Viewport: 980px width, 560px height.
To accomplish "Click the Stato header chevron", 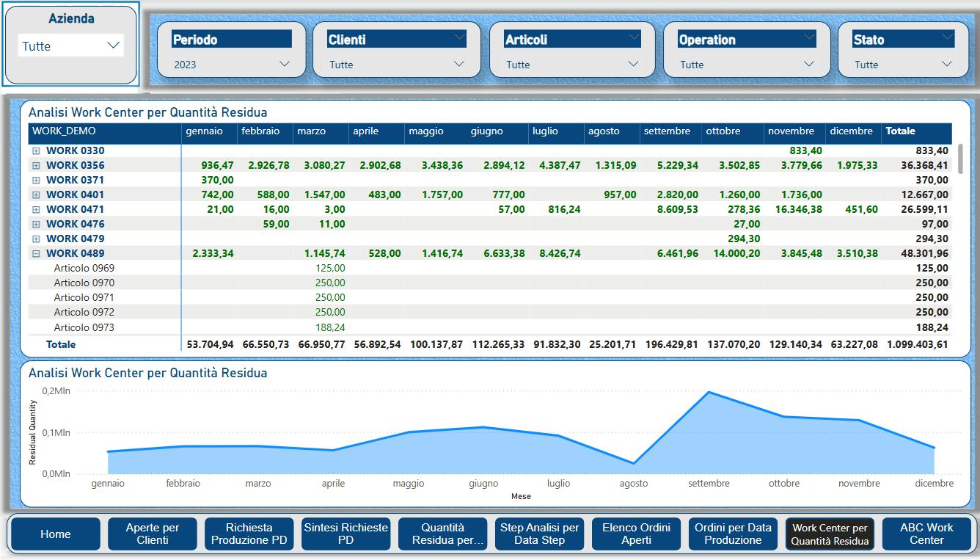I will click(947, 37).
